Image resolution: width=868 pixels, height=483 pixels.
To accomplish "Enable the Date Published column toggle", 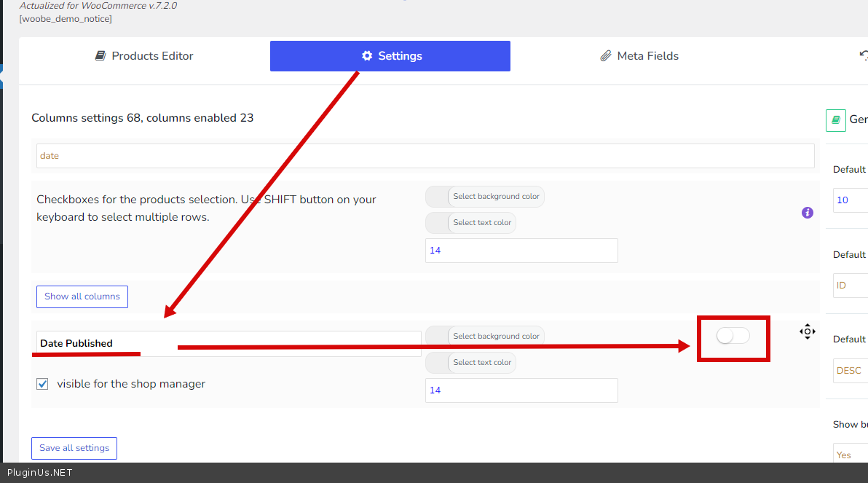I will pyautogui.click(x=733, y=336).
